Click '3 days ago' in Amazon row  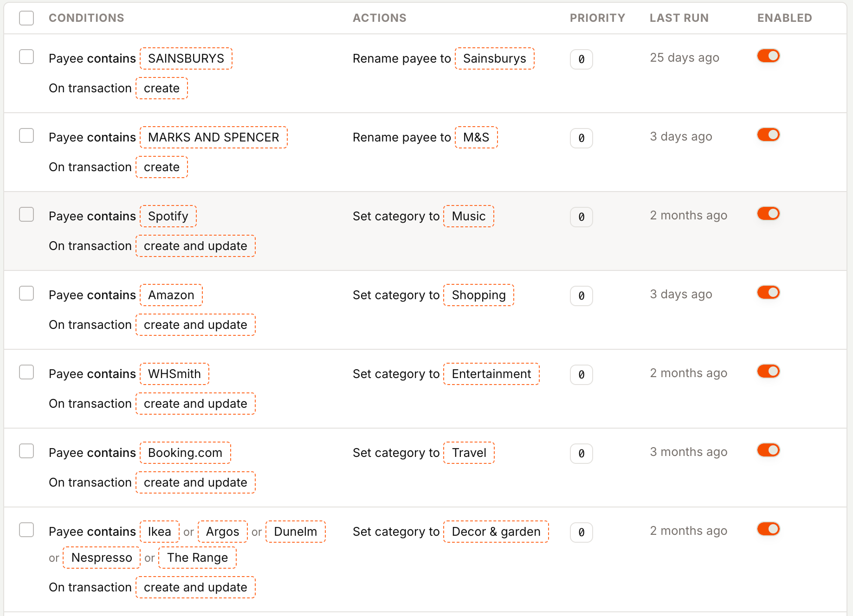(x=681, y=295)
